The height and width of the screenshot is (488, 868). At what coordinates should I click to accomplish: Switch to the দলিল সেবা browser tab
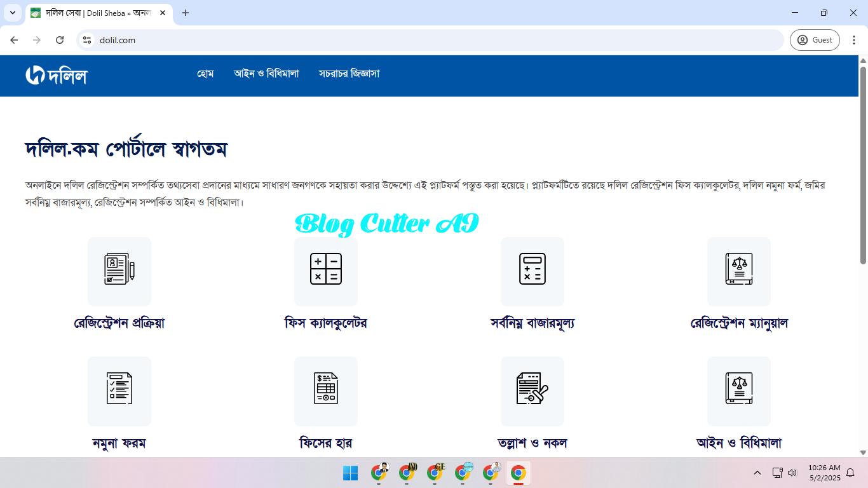click(95, 13)
